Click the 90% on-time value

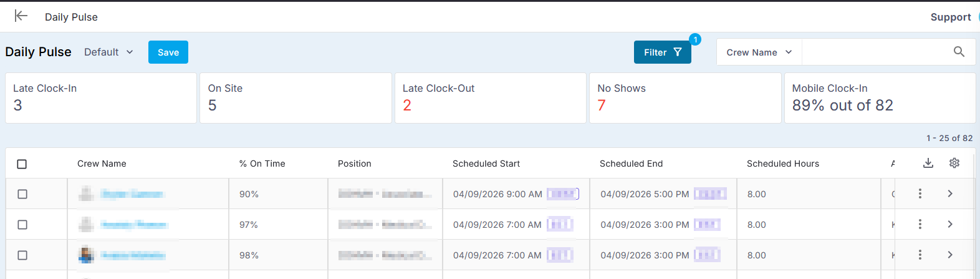tap(249, 194)
